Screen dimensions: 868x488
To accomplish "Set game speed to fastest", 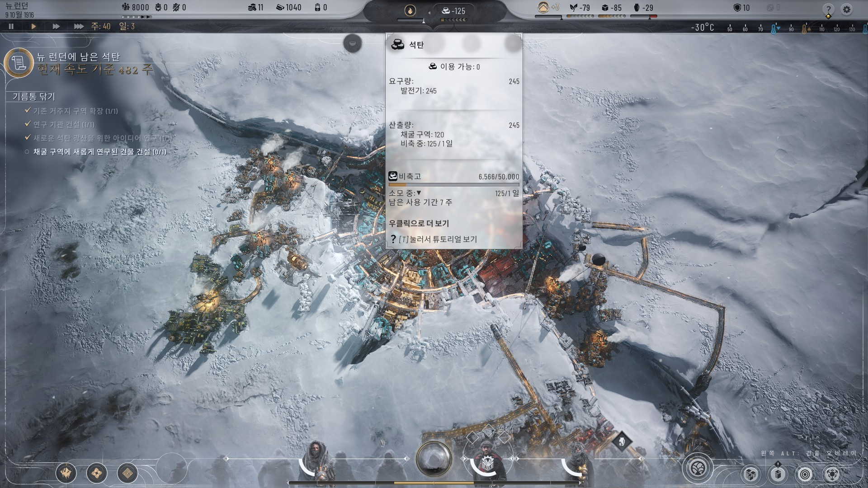I will [79, 26].
